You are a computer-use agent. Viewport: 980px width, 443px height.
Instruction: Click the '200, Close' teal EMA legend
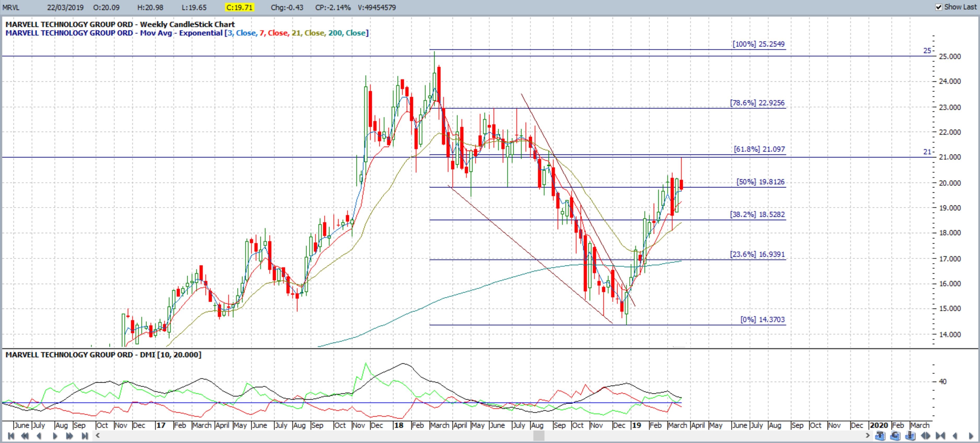(x=347, y=33)
